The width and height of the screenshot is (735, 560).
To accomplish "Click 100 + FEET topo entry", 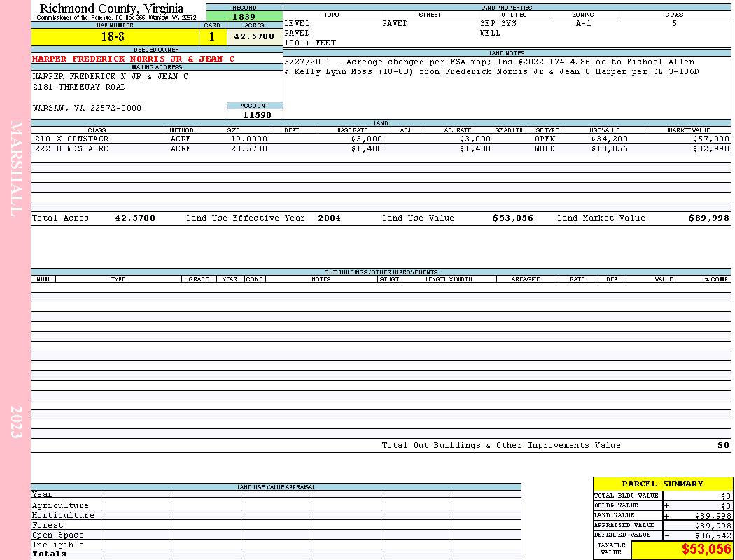I will [x=310, y=43].
